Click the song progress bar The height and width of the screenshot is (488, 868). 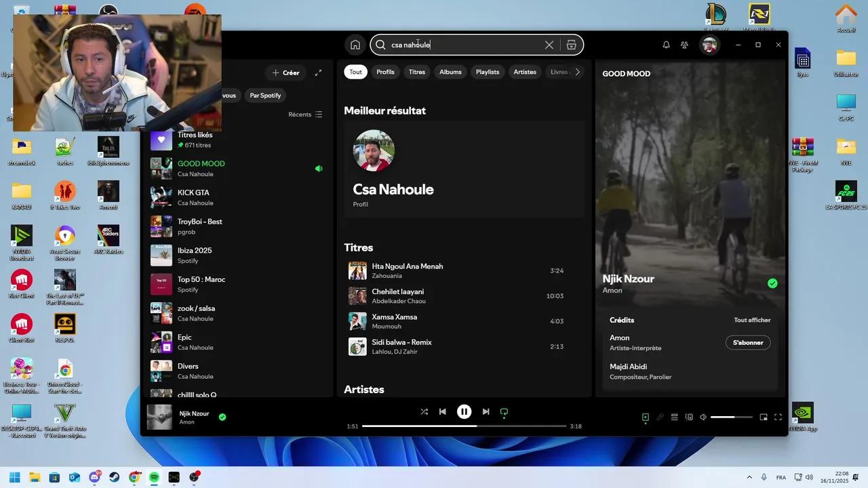(464, 426)
